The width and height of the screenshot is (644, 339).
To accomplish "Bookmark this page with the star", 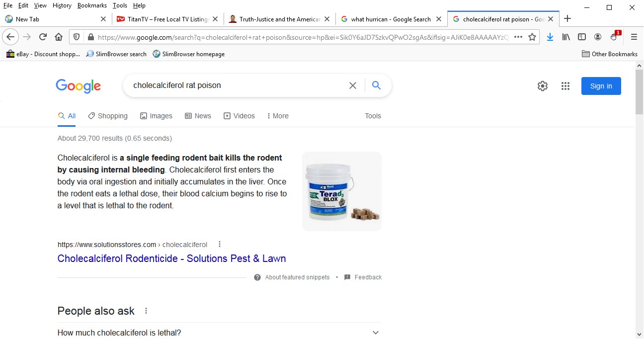I will click(532, 37).
